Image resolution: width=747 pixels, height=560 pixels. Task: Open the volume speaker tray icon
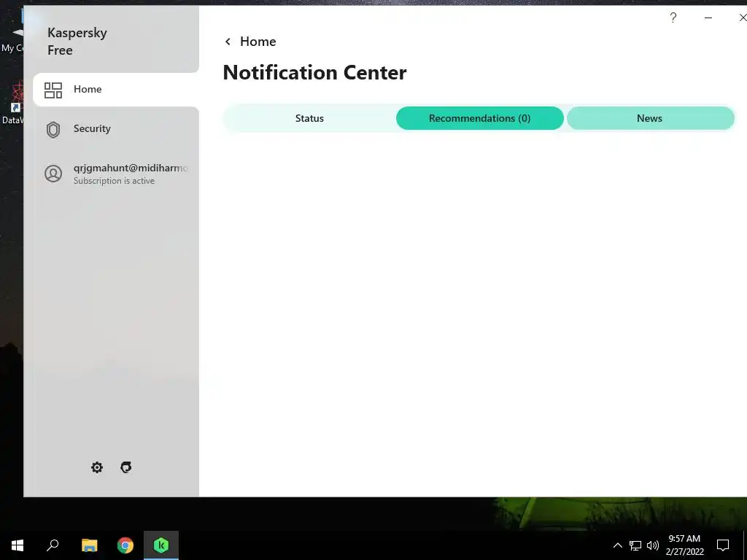coord(653,545)
